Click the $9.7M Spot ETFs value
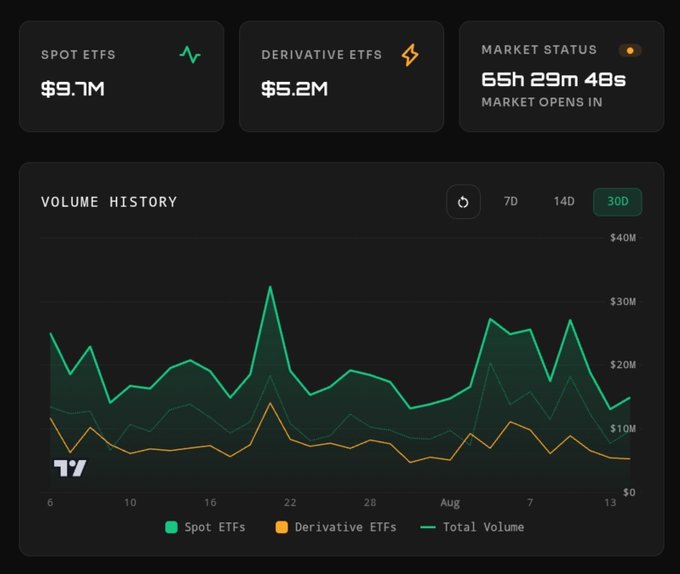This screenshot has height=574, width=680. point(72,89)
